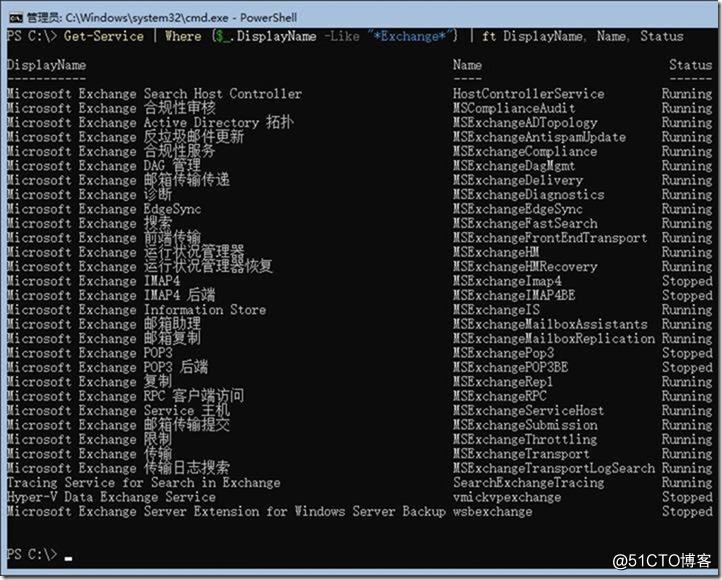
Task: Click 'Microsoft Exchange Server Extension for Windows Server Backup'
Action: (x=226, y=512)
